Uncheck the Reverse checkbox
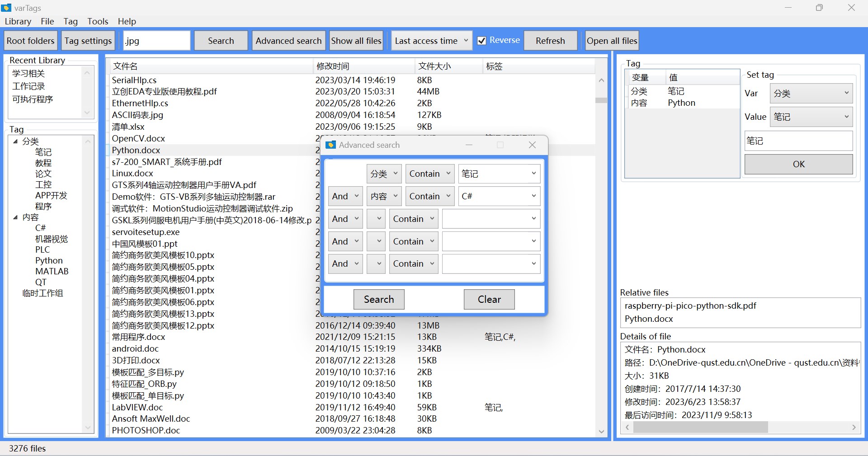Viewport: 868px width, 456px height. pyautogui.click(x=482, y=41)
